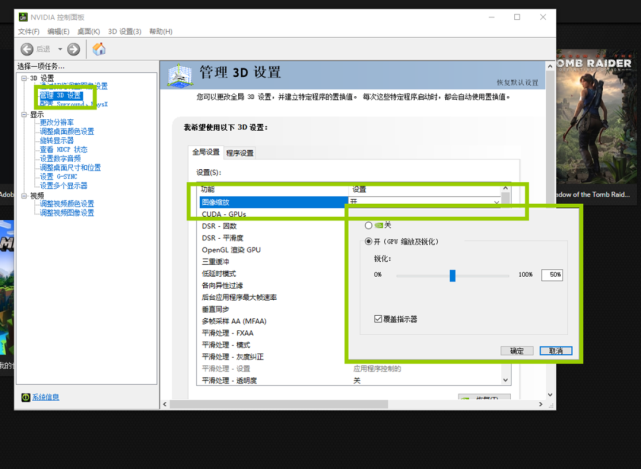
Task: Click the settings list scroll-down arrow
Action: pos(506,380)
